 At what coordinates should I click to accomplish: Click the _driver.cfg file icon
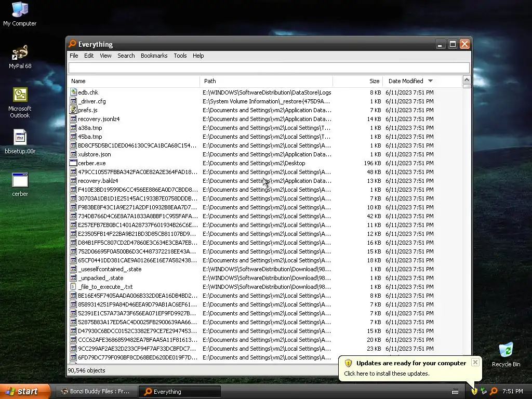pos(73,101)
